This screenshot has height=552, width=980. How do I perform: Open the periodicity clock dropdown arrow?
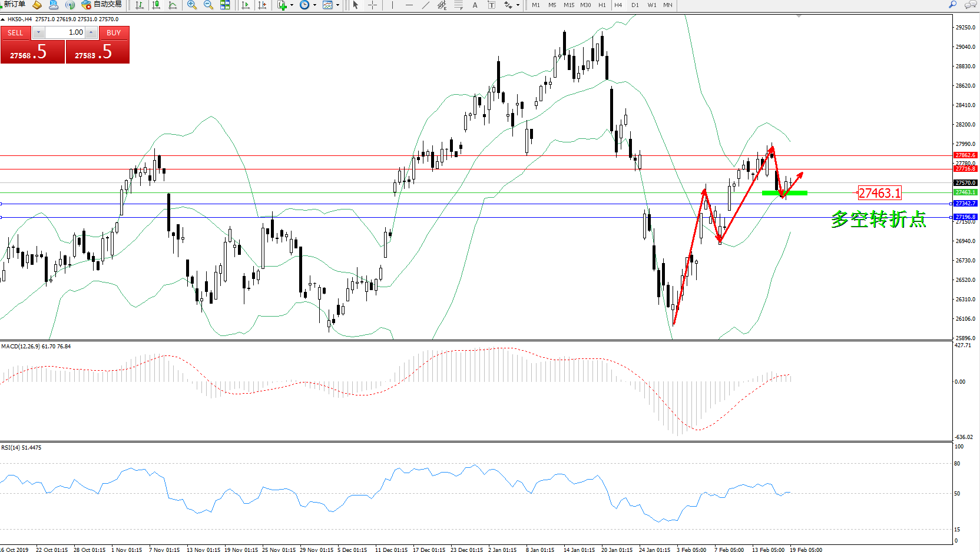click(x=315, y=5)
